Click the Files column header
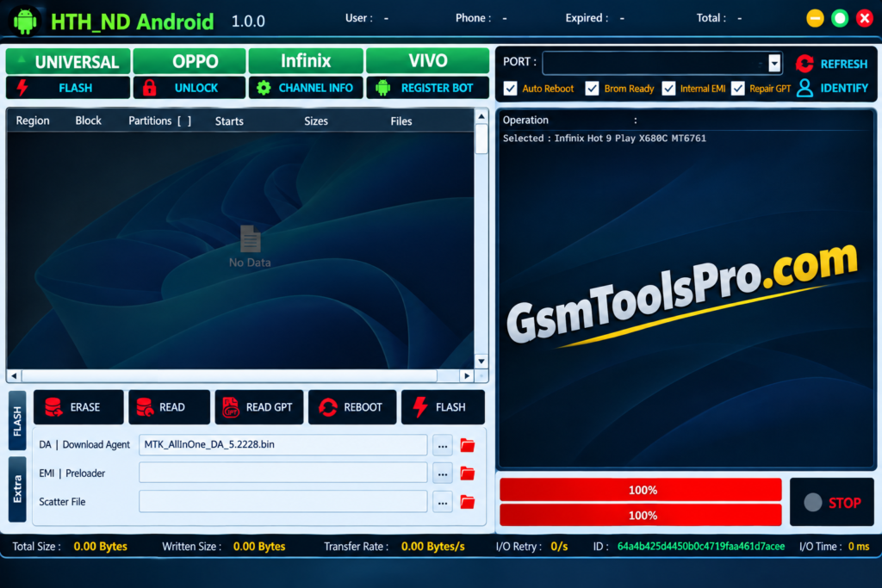The height and width of the screenshot is (588, 882). (401, 121)
